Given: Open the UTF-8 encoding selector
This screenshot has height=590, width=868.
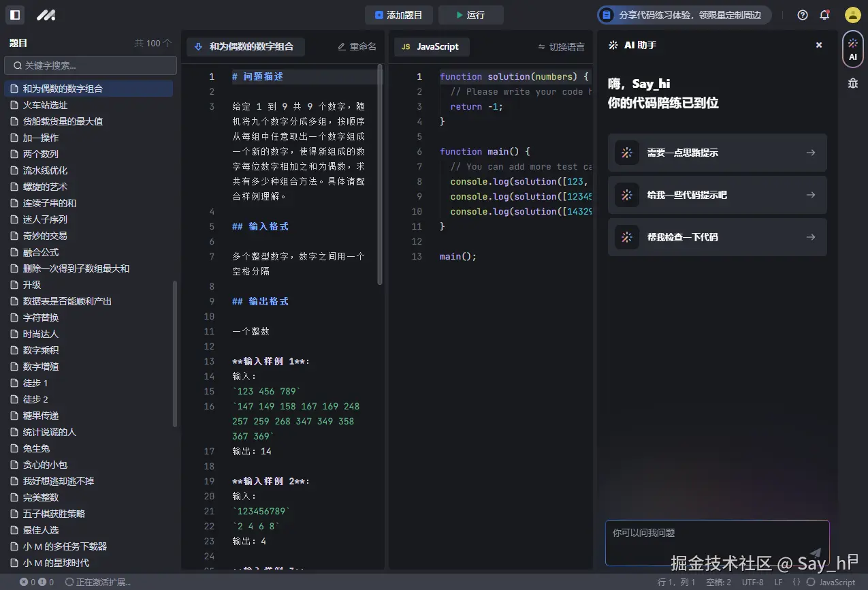Looking at the screenshot, I should tap(752, 583).
